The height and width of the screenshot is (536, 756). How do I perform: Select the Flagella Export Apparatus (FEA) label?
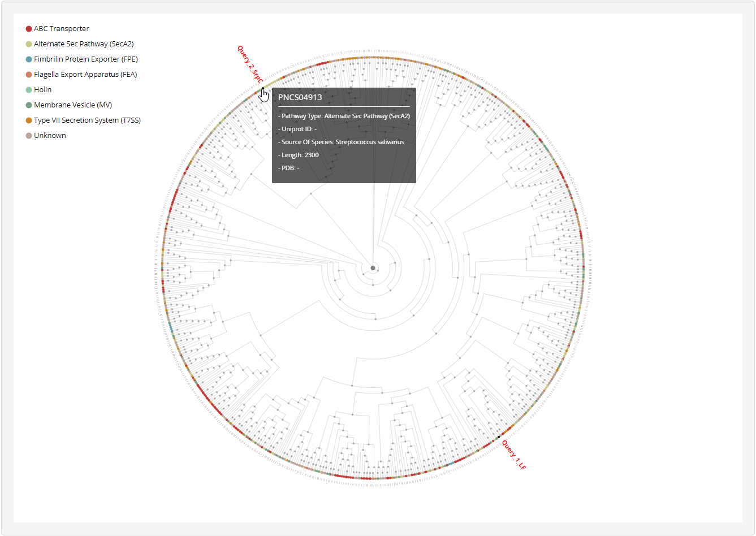[x=85, y=75]
